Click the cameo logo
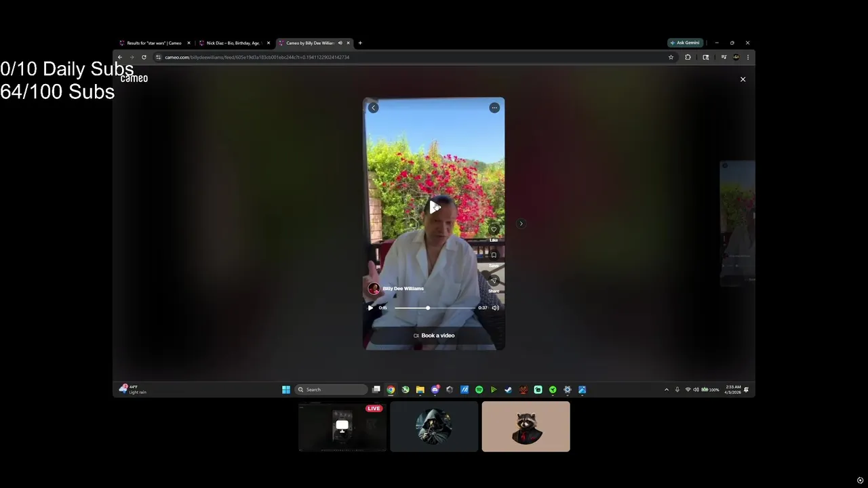The image size is (868, 488). tap(134, 79)
